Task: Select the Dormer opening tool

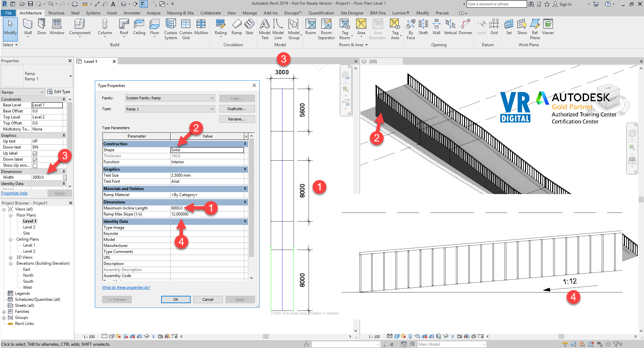Action: click(465, 27)
